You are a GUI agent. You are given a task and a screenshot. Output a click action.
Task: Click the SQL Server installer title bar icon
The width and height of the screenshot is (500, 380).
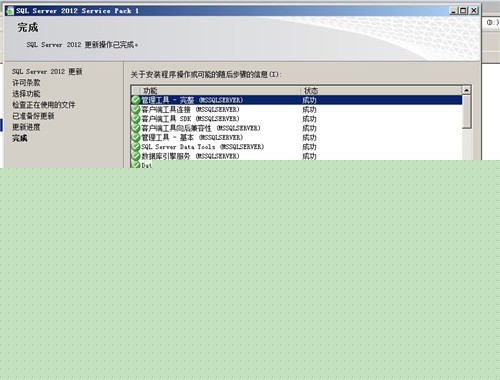[10, 10]
